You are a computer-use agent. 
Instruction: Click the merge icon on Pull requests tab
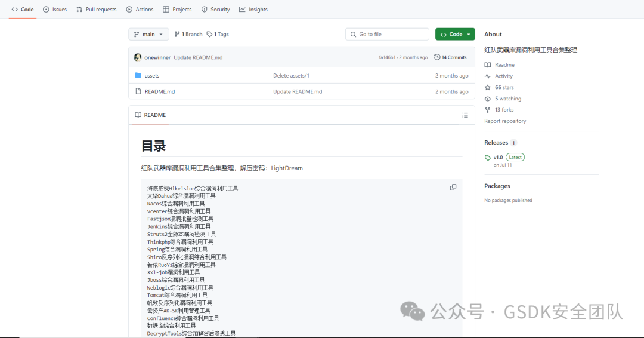(x=79, y=10)
